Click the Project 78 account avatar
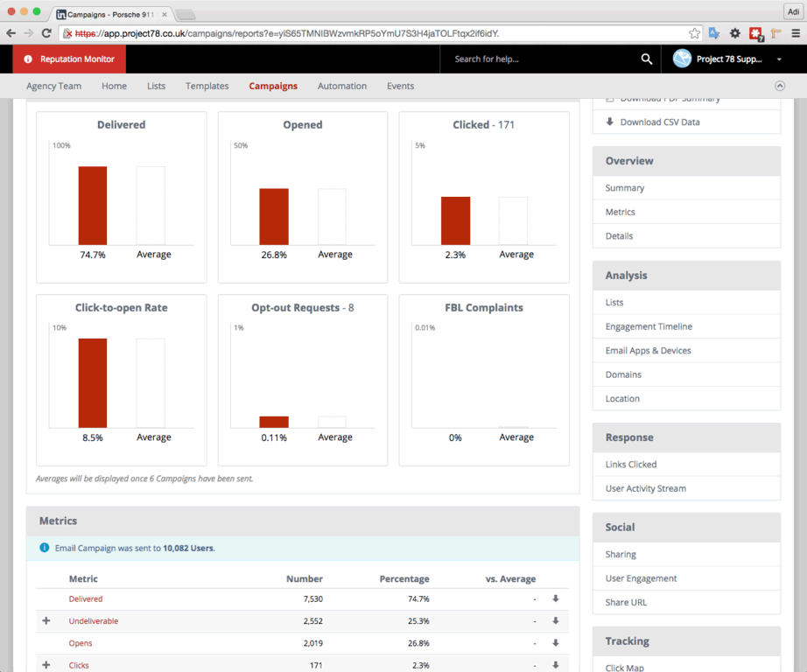Viewport: 807px width, 672px height. click(682, 59)
